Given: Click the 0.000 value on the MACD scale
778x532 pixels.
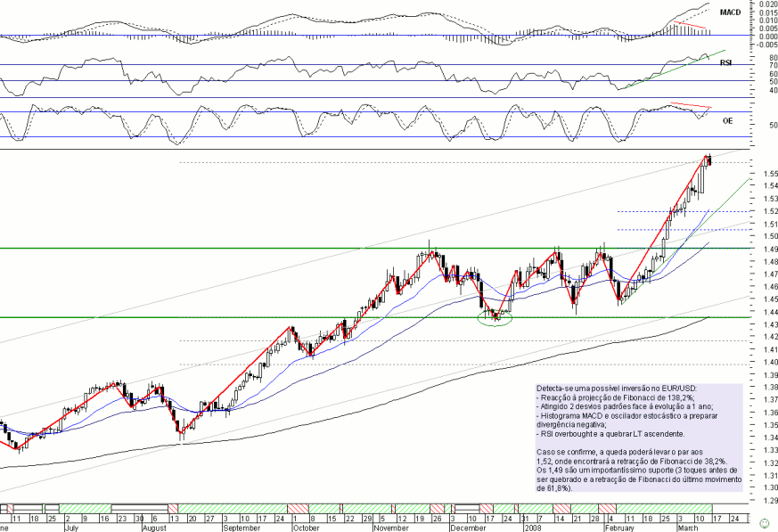Looking at the screenshot, I should (768, 37).
